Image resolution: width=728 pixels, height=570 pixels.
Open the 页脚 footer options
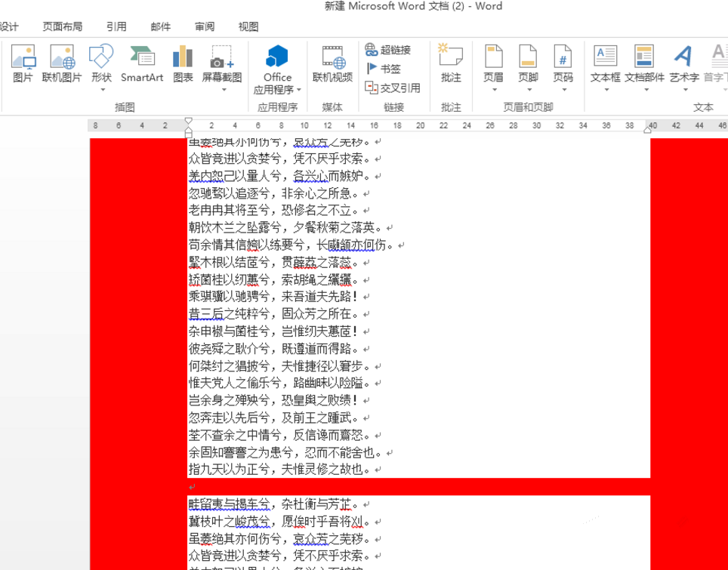coord(529,62)
